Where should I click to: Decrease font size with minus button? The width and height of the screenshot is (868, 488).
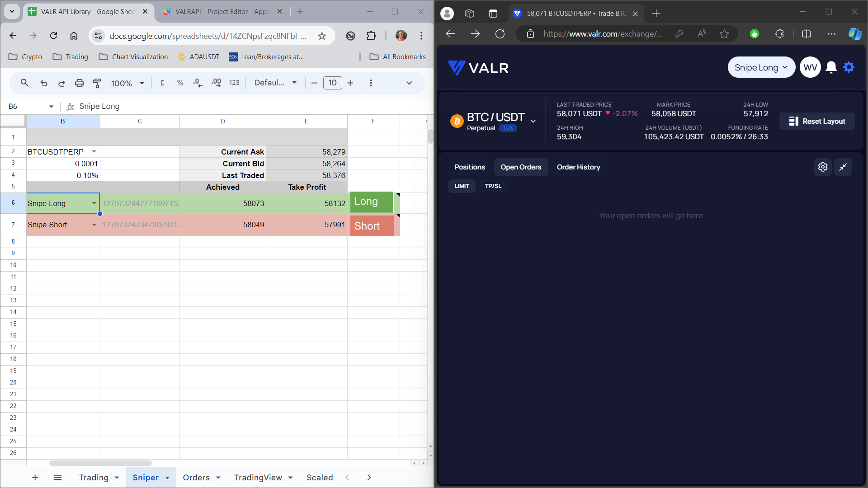click(x=314, y=83)
